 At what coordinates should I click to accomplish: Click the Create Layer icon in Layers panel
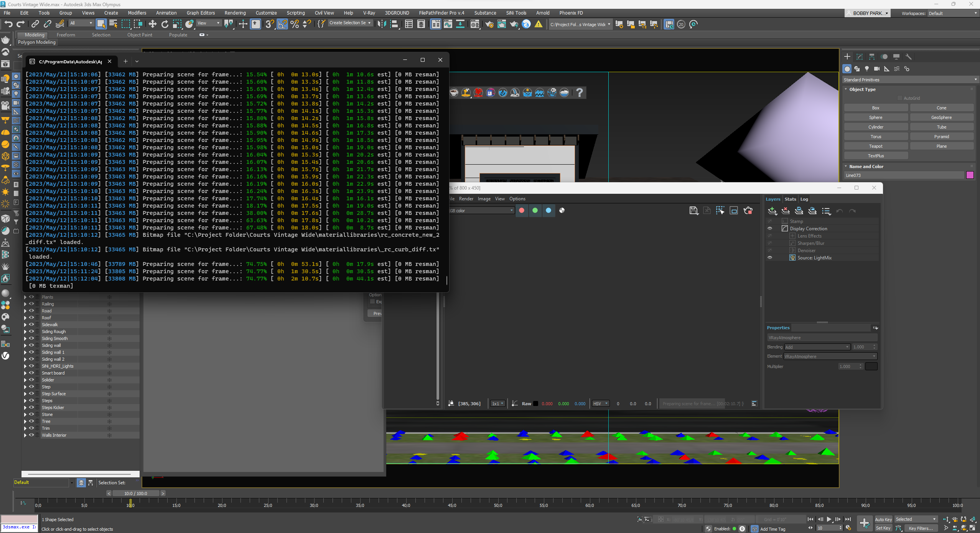click(772, 211)
